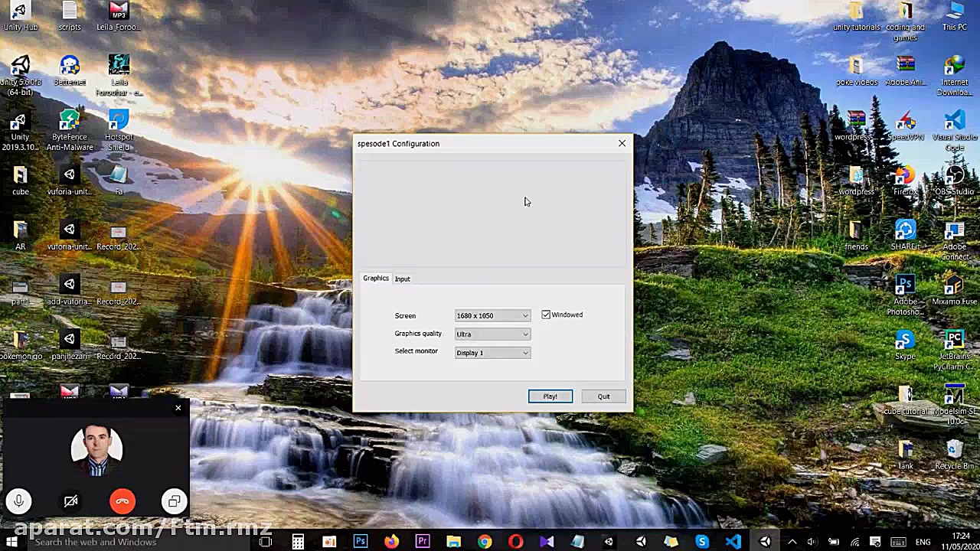The height and width of the screenshot is (551, 980).
Task: Click the Windows Start button
Action: (x=11, y=542)
